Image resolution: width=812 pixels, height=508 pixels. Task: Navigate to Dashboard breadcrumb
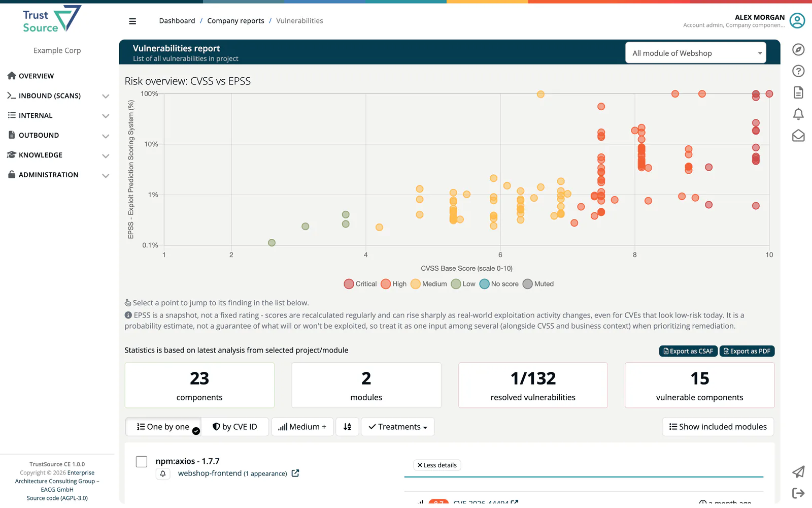[177, 21]
